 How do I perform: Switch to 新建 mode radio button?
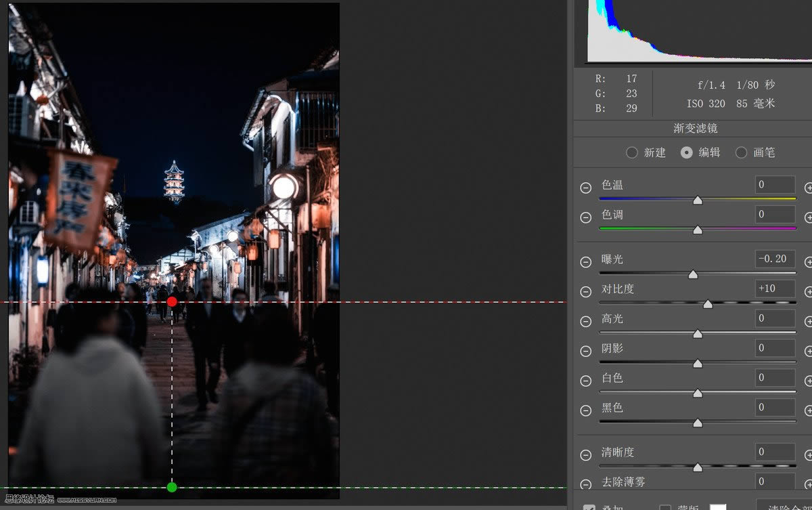pos(632,152)
